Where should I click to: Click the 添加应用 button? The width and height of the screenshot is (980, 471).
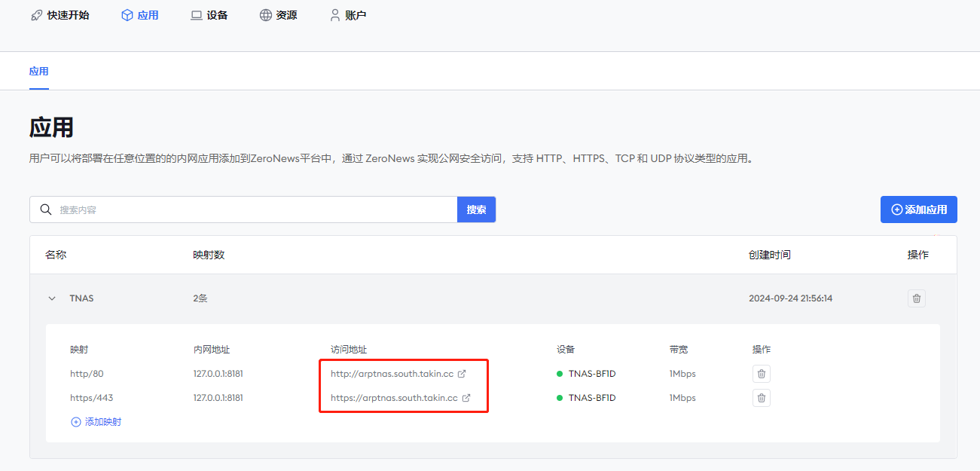(918, 210)
